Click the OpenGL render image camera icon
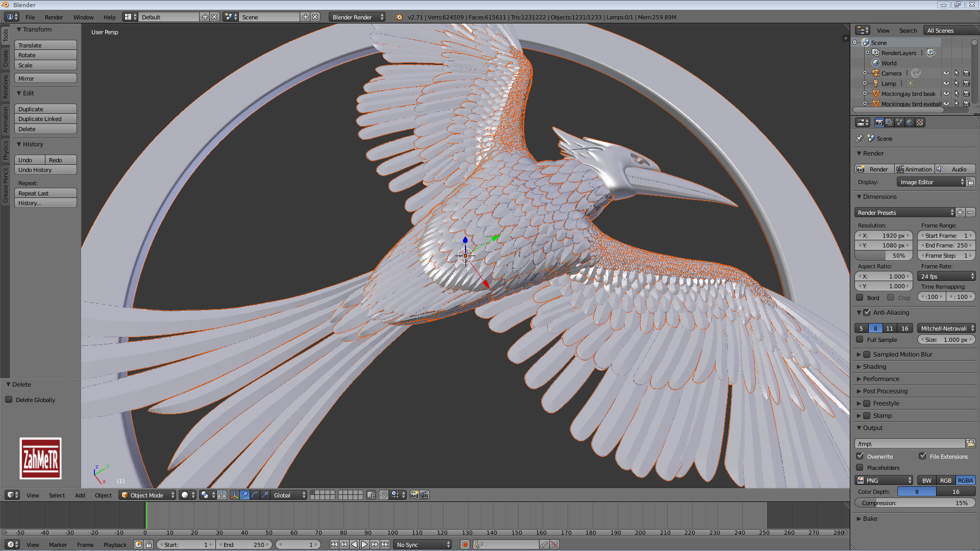 (x=414, y=495)
